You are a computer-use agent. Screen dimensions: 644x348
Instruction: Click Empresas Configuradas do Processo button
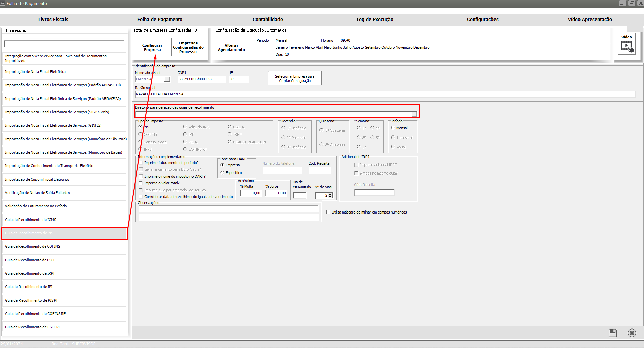[188, 47]
